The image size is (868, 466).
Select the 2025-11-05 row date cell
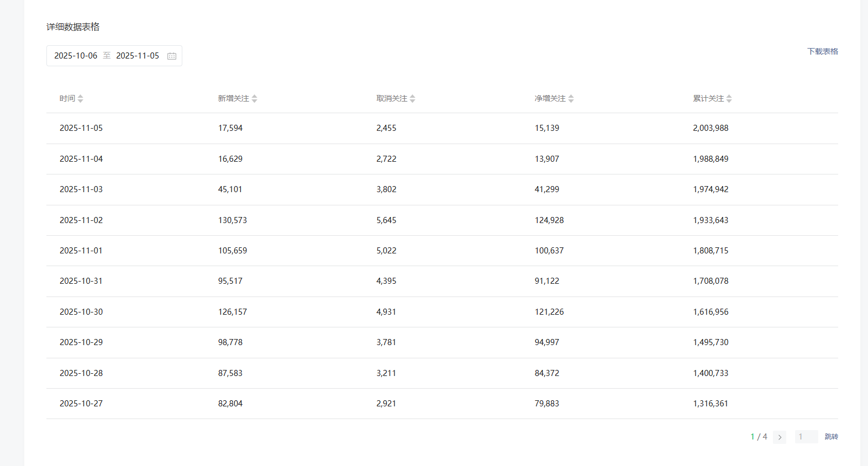81,128
